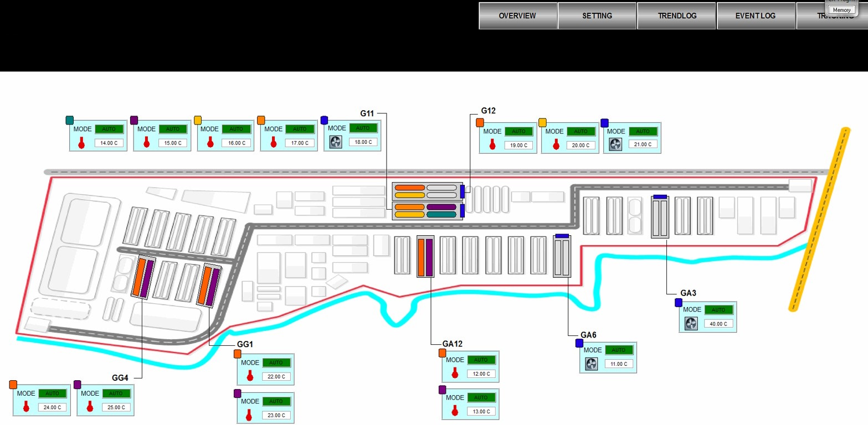Click thermometer icon beside 22.00 C
Image resolution: width=868 pixels, height=425 pixels.
[x=250, y=376]
